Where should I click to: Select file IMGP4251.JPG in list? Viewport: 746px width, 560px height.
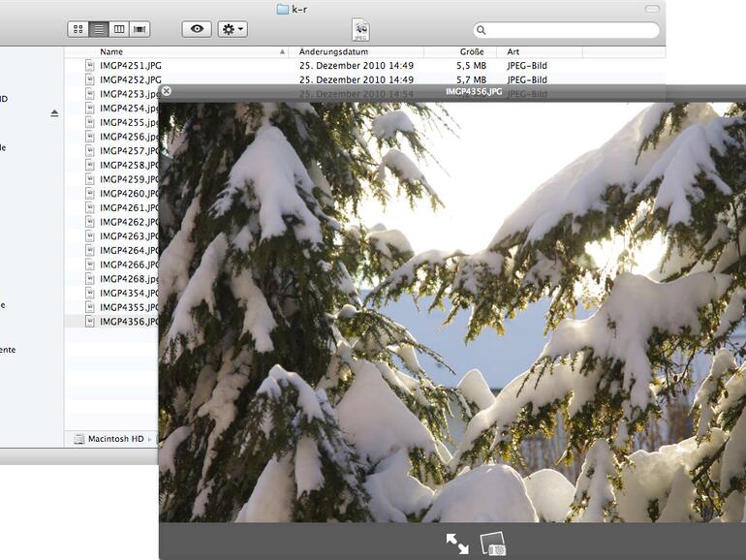point(131,66)
